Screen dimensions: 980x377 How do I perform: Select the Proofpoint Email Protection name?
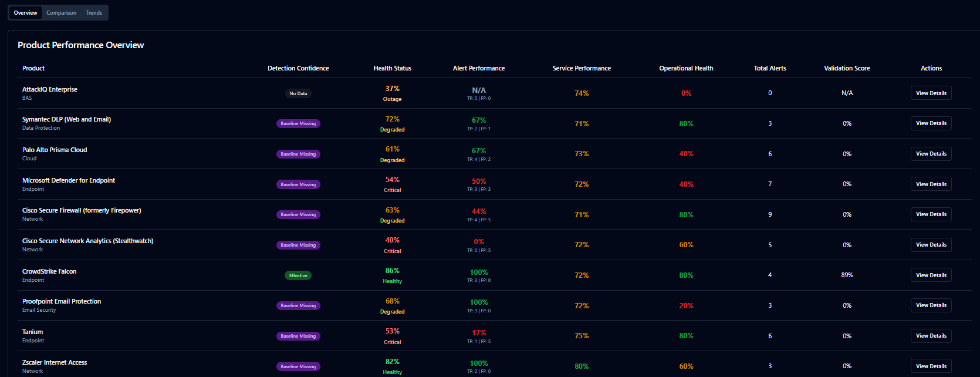(x=62, y=301)
